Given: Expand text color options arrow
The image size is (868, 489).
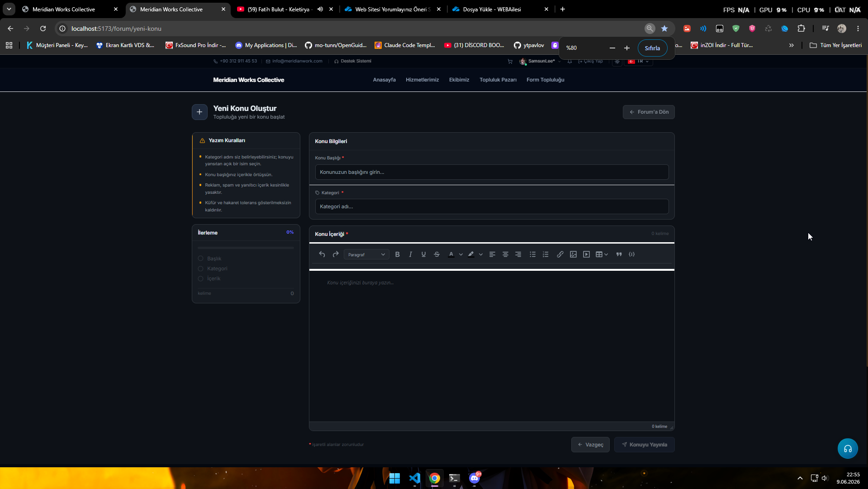Looking at the screenshot, I should tap(461, 254).
